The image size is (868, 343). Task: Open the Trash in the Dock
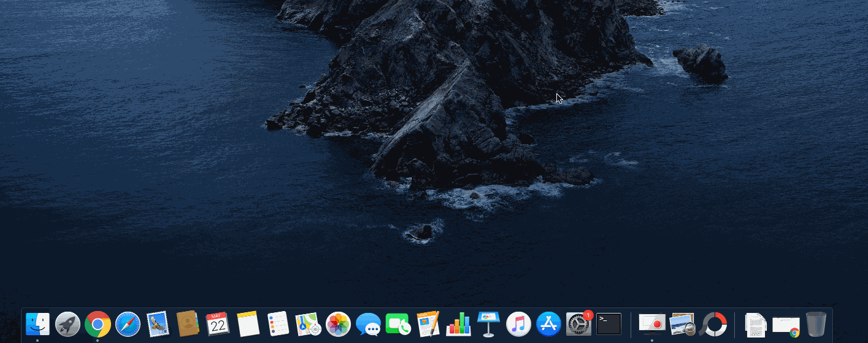click(816, 324)
